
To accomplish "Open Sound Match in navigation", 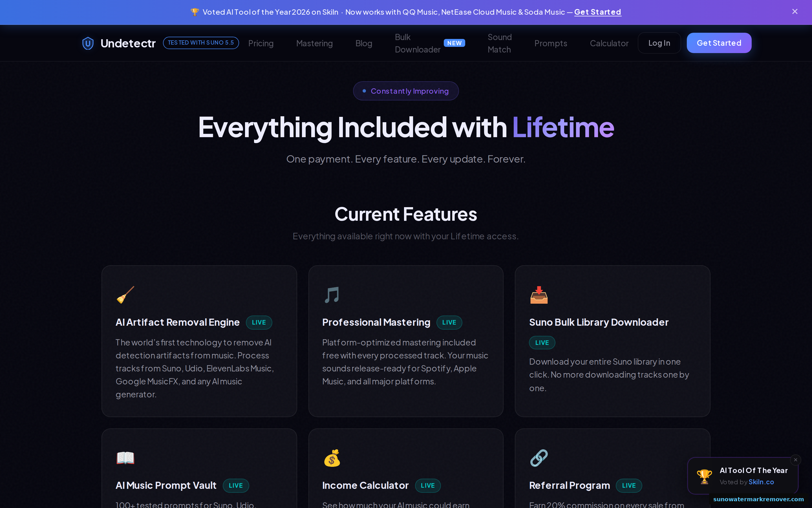I will click(x=499, y=43).
